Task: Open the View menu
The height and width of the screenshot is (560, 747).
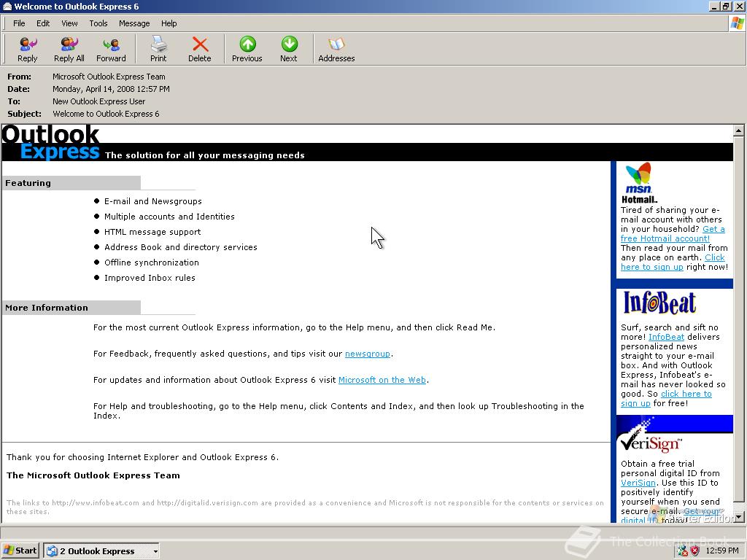Action: pyautogui.click(x=69, y=23)
